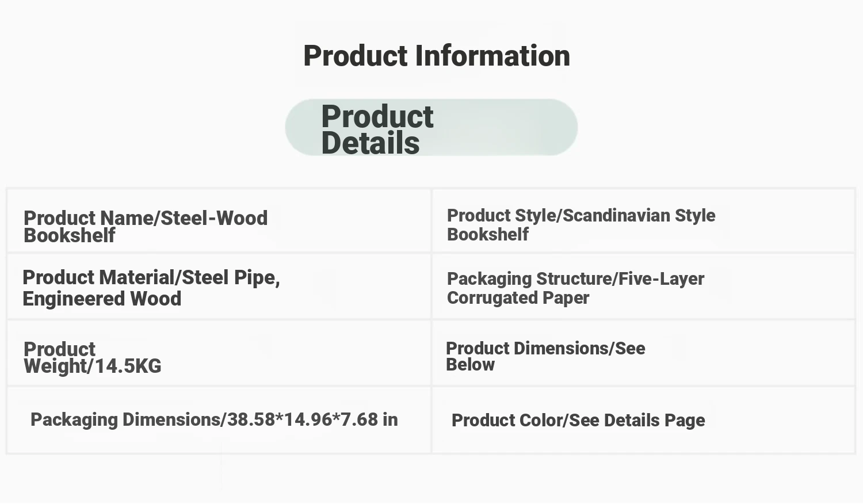Click Product Material/Steel Pipe, Engineered Wood text
Image resolution: width=863 pixels, height=504 pixels.
(151, 288)
